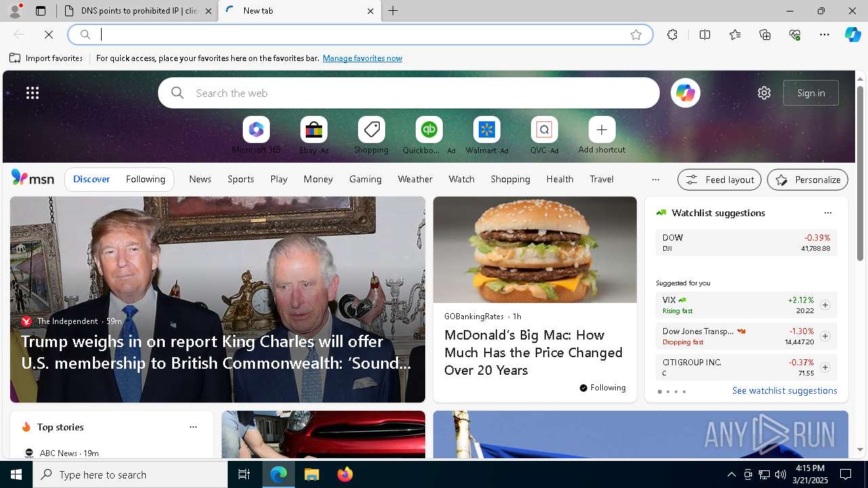
Task: Open News category
Action: point(200,179)
